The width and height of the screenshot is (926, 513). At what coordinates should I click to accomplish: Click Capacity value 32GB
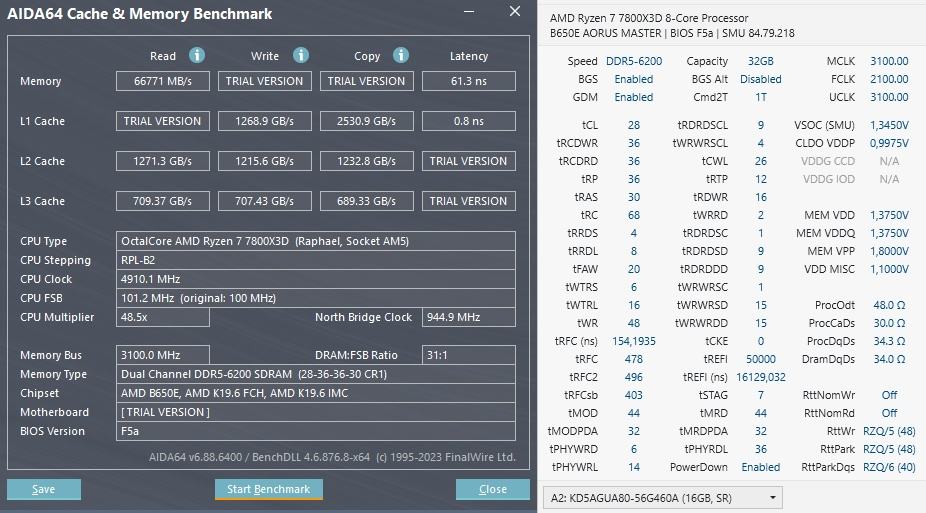tap(761, 61)
